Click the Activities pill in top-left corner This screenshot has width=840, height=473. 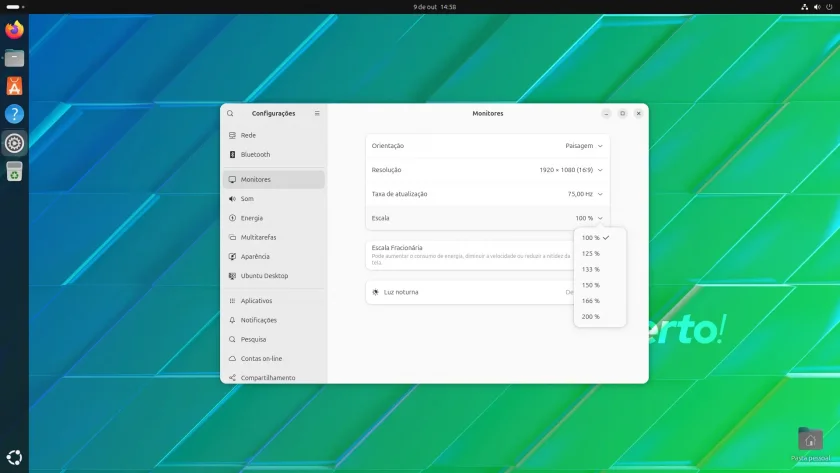15,7
